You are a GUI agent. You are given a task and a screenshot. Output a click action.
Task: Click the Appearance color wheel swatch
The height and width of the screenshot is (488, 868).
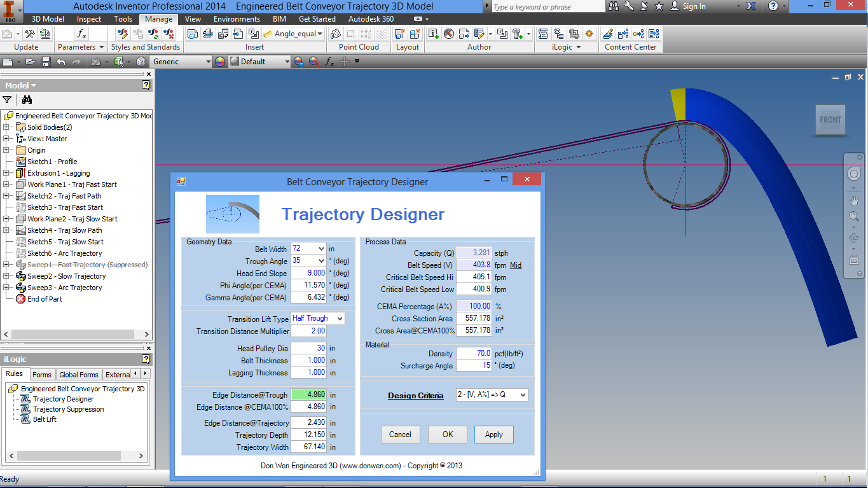(x=220, y=62)
